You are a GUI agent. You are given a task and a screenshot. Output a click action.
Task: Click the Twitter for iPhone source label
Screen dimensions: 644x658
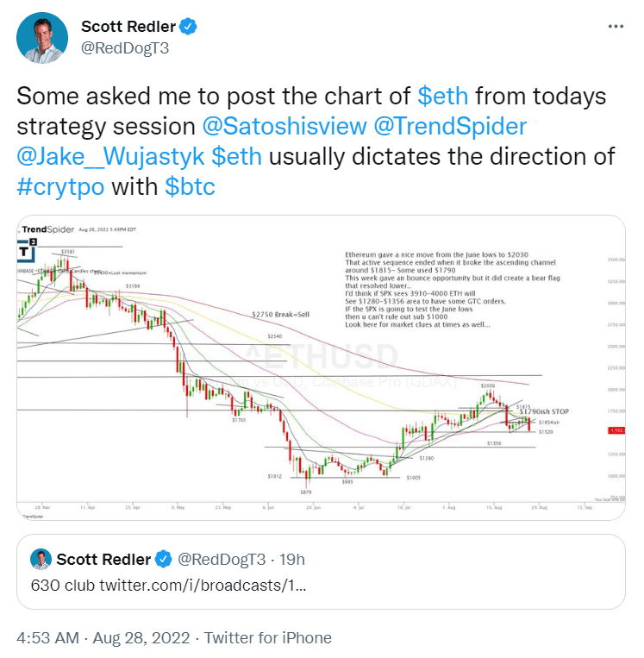pos(267,638)
